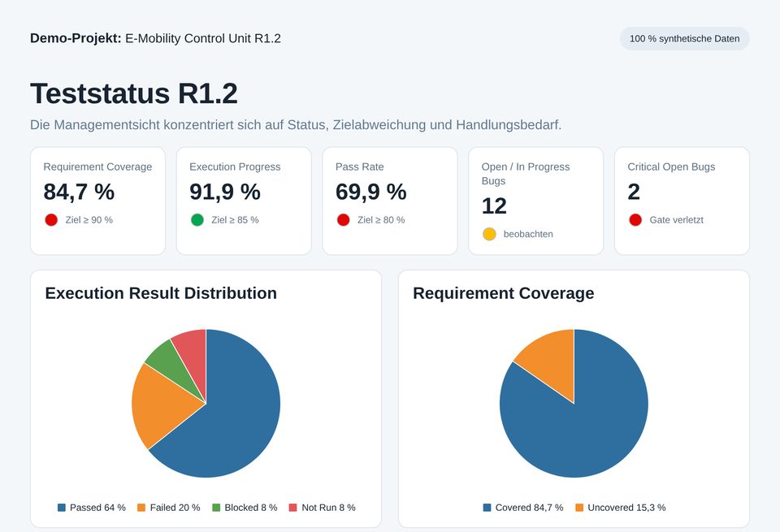780x532 pixels.
Task: Click the red status dot beside Gate verletzt
Action: [x=635, y=220]
